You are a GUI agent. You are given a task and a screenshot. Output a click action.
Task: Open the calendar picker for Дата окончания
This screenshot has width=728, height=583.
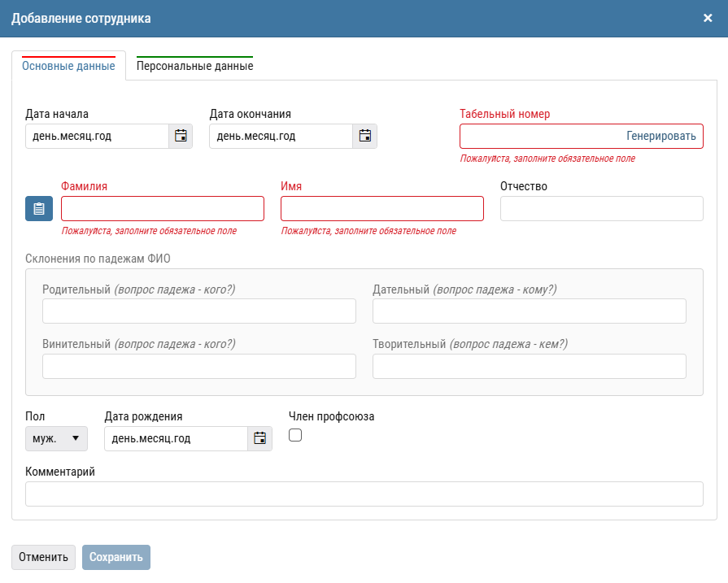click(x=364, y=136)
